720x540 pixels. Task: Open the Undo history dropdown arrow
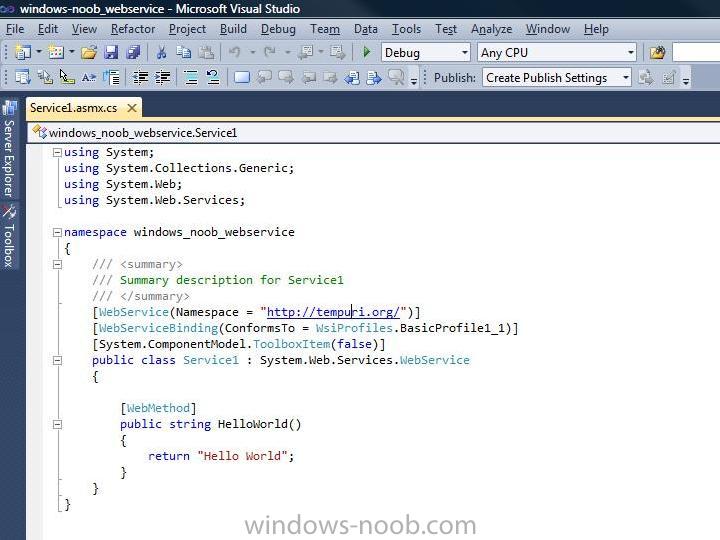252,52
